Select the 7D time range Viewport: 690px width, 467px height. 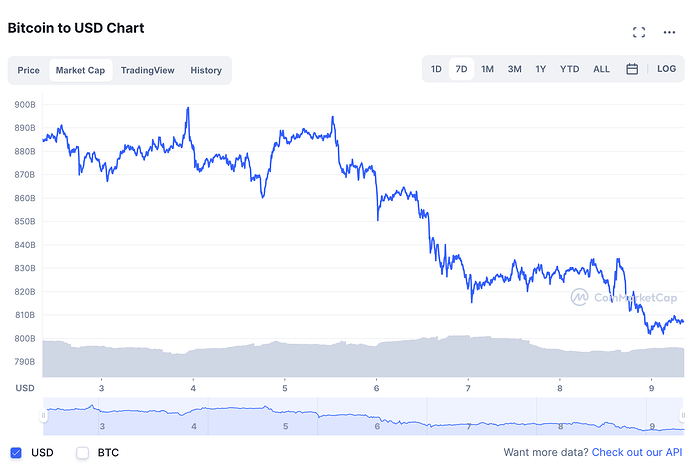point(461,70)
